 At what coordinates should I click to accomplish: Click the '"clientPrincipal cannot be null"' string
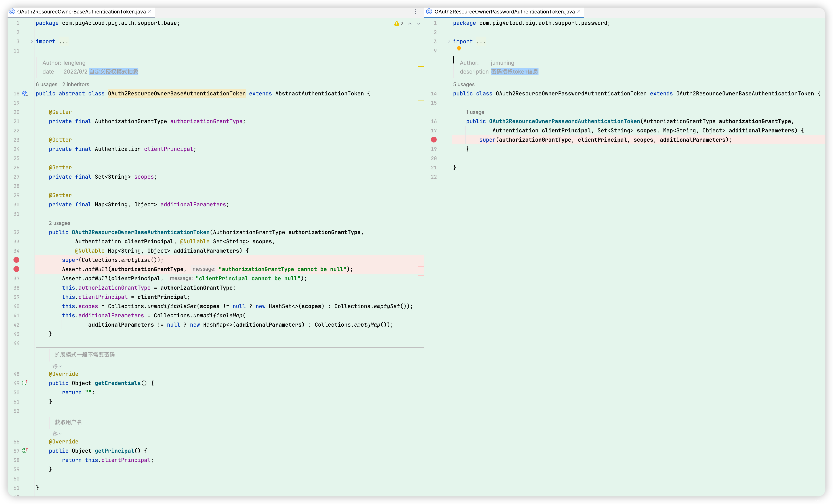point(248,278)
